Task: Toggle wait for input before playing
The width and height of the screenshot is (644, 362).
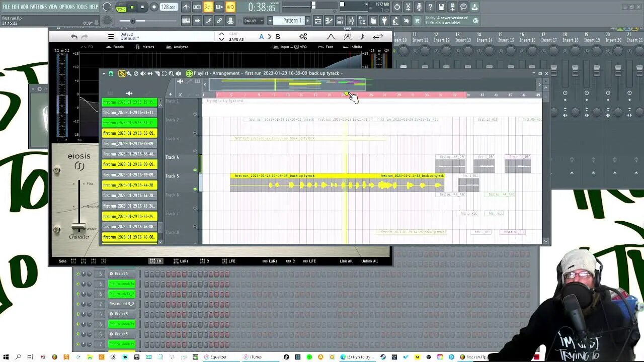Action: [197, 7]
